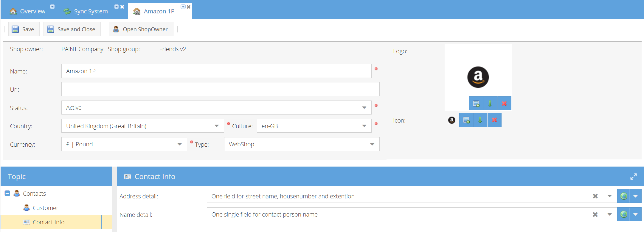Clear the Name detail field value
The height and width of the screenshot is (232, 644).
point(595,214)
